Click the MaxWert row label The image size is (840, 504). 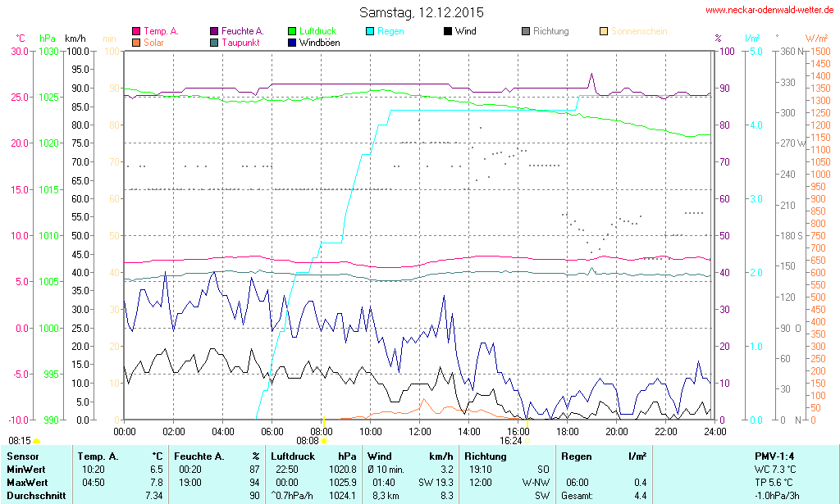pos(27,483)
